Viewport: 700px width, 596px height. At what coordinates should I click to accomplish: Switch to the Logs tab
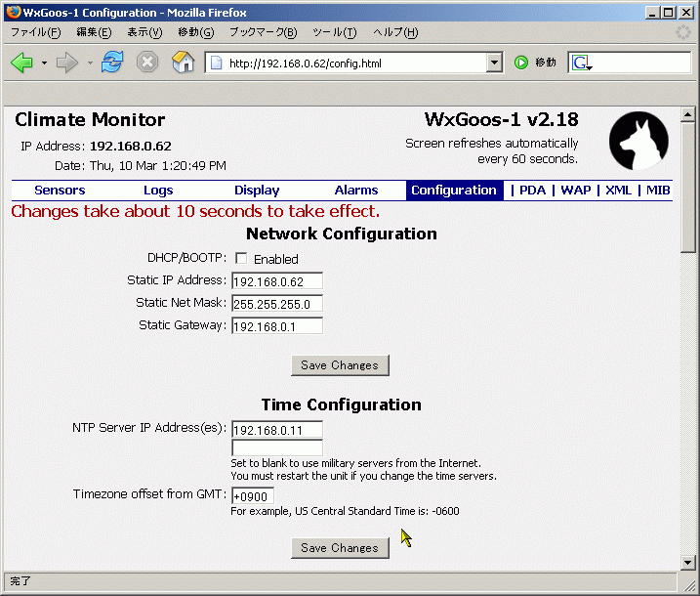158,191
